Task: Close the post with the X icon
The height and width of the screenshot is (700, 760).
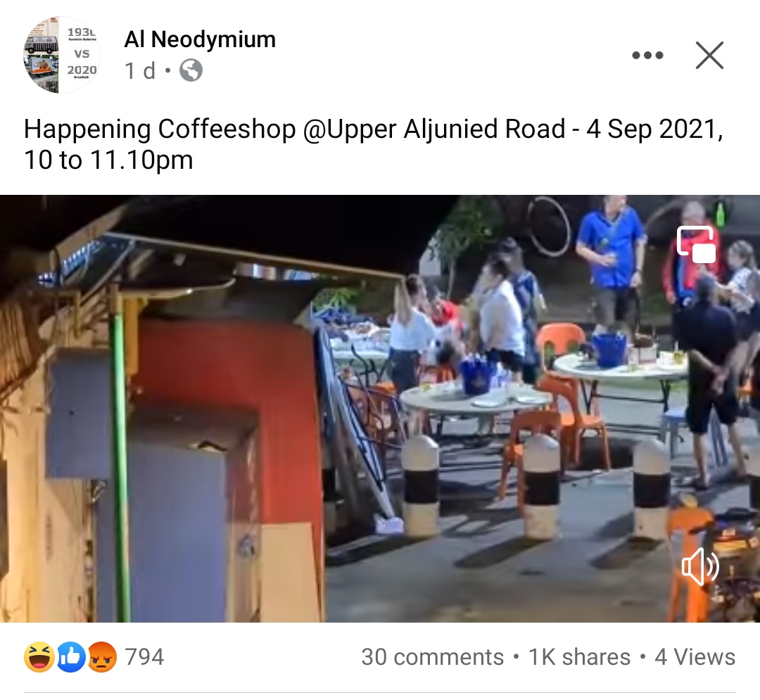Action: point(709,55)
